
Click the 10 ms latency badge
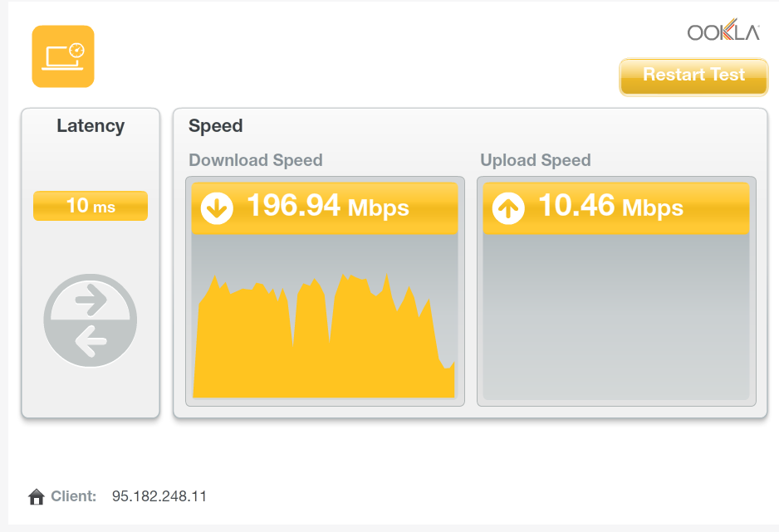[91, 206]
